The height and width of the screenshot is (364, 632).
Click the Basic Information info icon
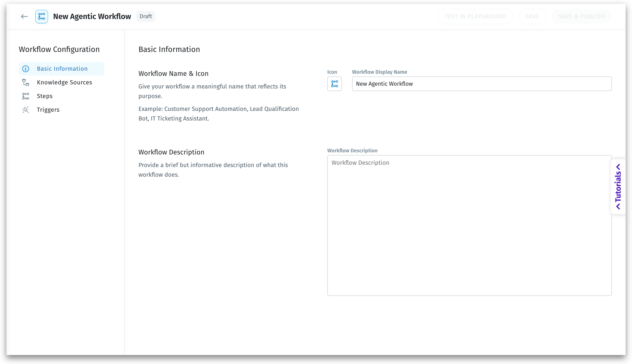click(26, 69)
